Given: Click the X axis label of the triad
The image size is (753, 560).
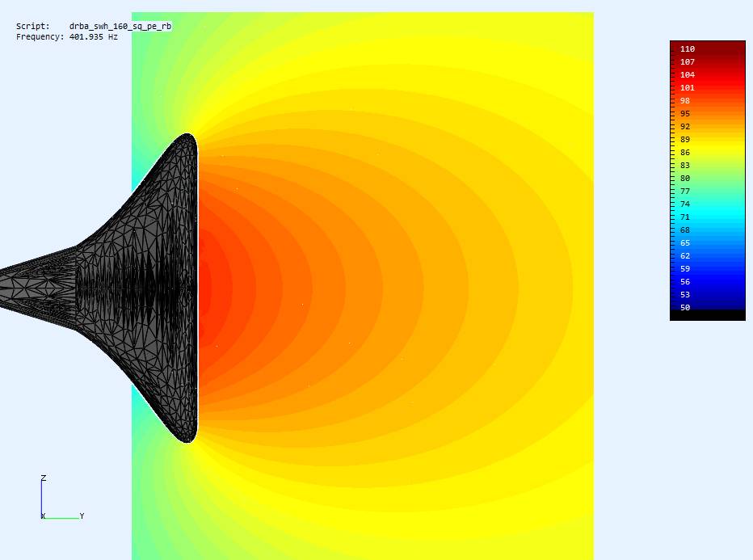Looking at the screenshot, I should tap(43, 516).
